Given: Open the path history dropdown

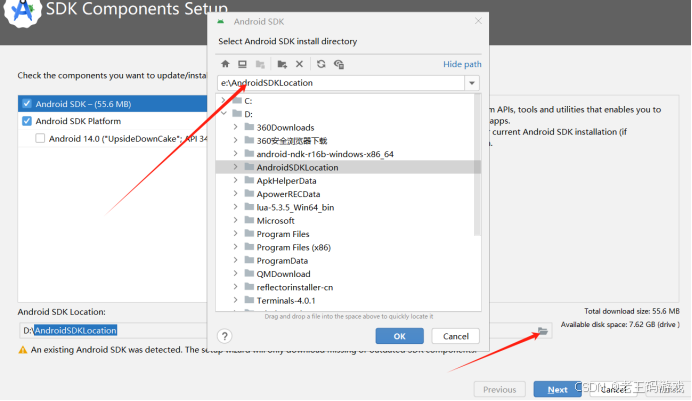Looking at the screenshot, I should [x=472, y=83].
